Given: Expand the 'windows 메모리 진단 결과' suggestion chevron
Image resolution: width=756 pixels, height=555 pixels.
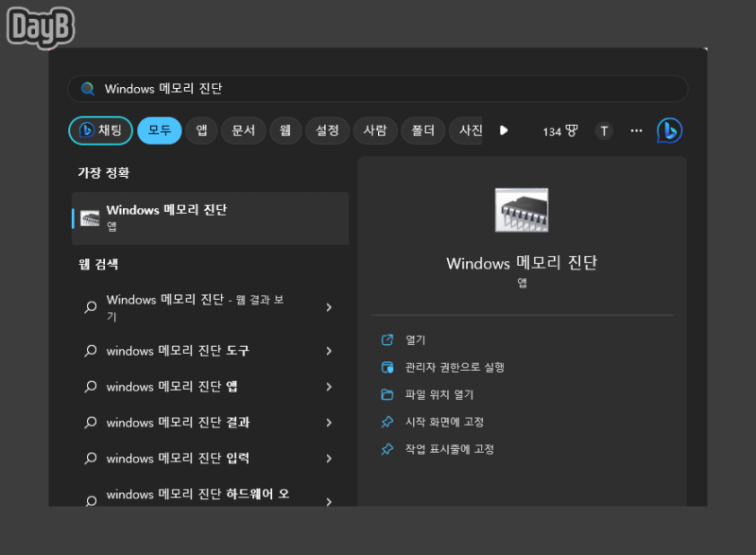Looking at the screenshot, I should point(330,423).
